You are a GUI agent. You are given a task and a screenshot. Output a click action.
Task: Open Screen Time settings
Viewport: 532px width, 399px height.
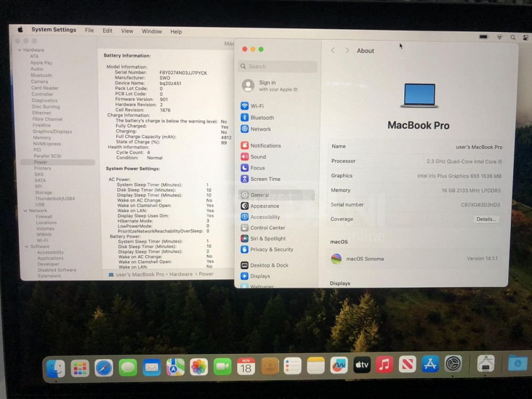[265, 179]
